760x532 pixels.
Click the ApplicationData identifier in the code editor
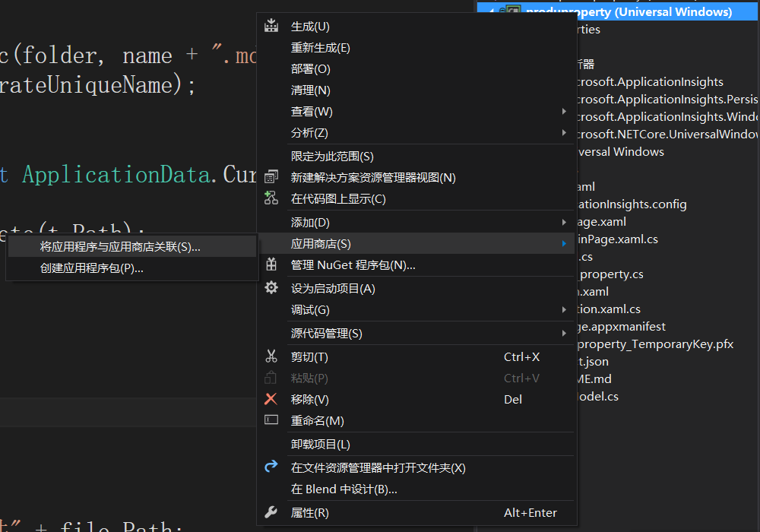tap(117, 175)
